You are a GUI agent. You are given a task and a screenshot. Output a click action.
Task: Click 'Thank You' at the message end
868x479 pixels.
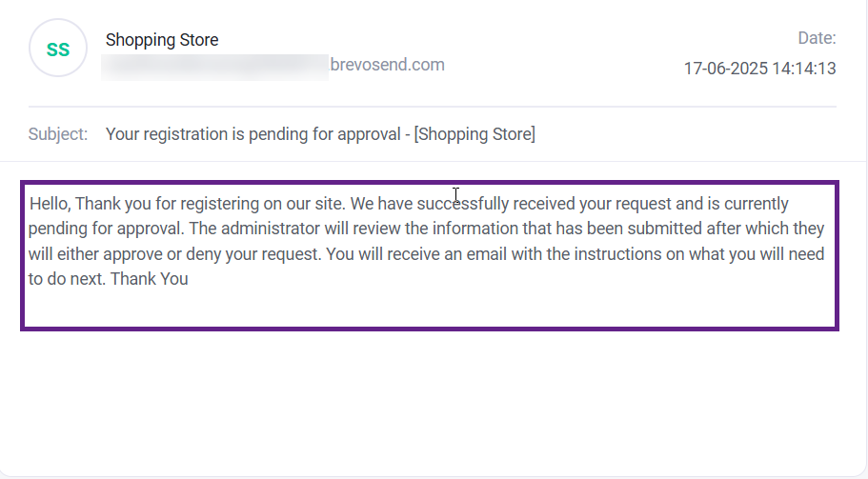[x=150, y=279]
